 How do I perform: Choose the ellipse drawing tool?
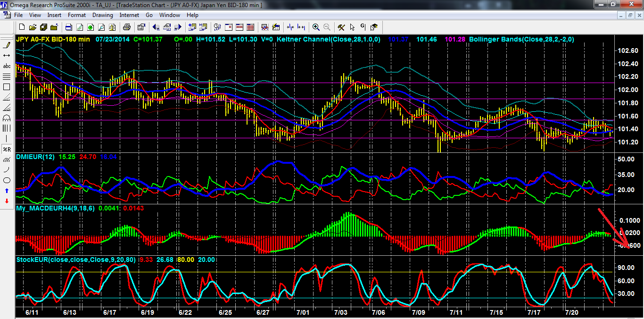(x=7, y=180)
